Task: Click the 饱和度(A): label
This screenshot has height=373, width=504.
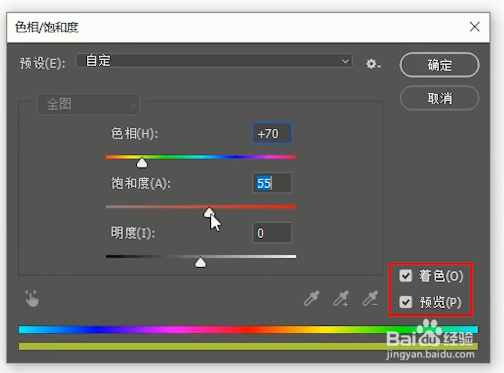Action: (x=141, y=183)
